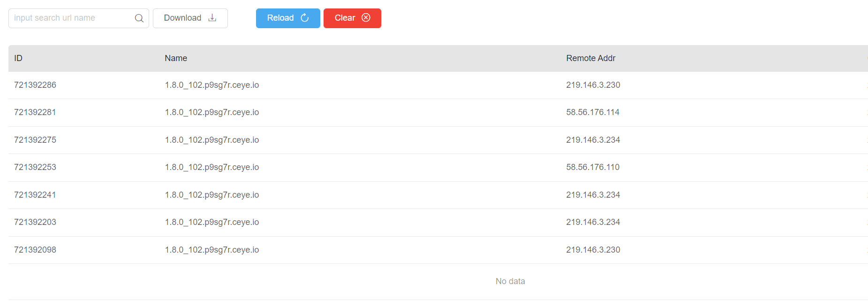Select row with ID 721392286
This screenshot has width=868, height=301.
pyautogui.click(x=438, y=85)
